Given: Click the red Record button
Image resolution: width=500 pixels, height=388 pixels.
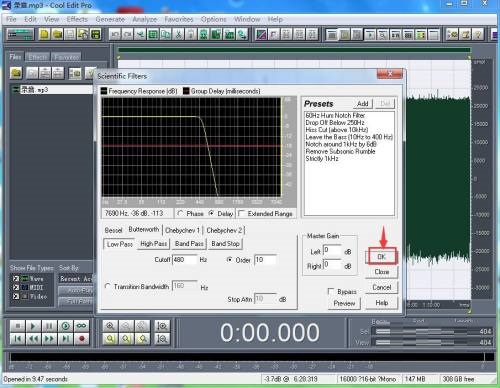Looking at the screenshot, I should point(81,339).
